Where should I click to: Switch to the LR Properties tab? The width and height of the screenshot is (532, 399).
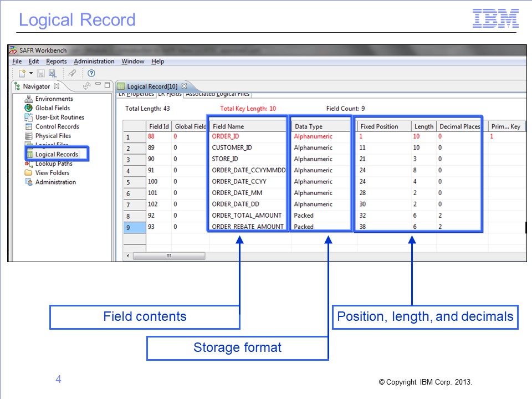(x=136, y=94)
